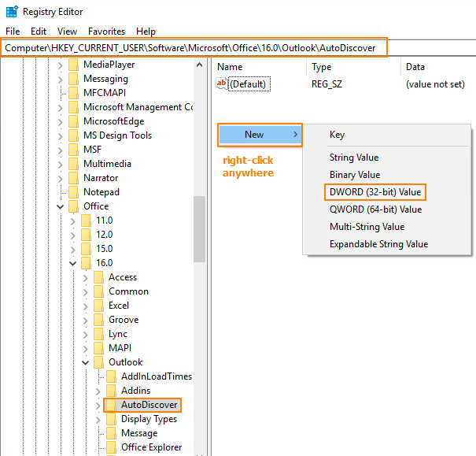Expand the AutoDiscover key
476x456 pixels.
pyautogui.click(x=98, y=406)
